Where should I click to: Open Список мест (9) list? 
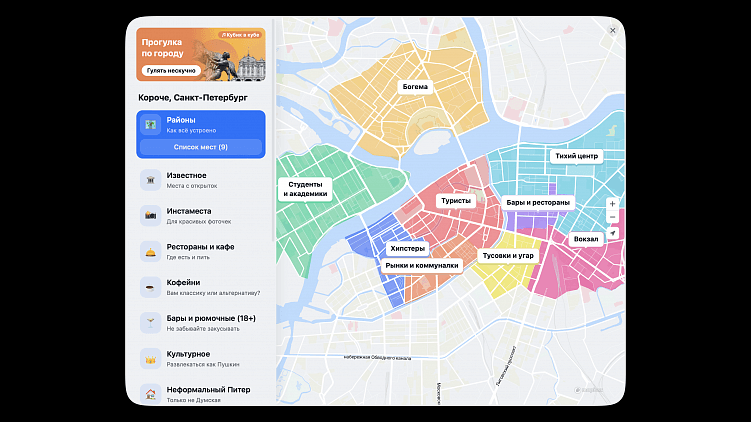pos(201,147)
